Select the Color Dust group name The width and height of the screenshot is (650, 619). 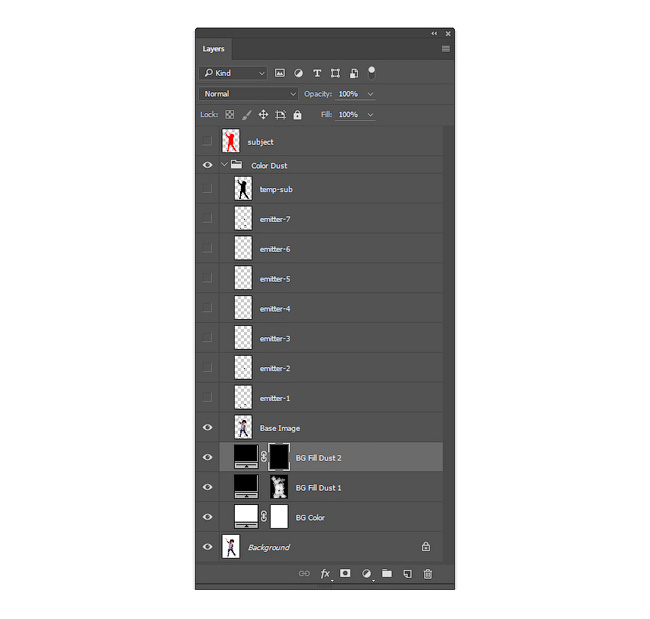coord(269,165)
